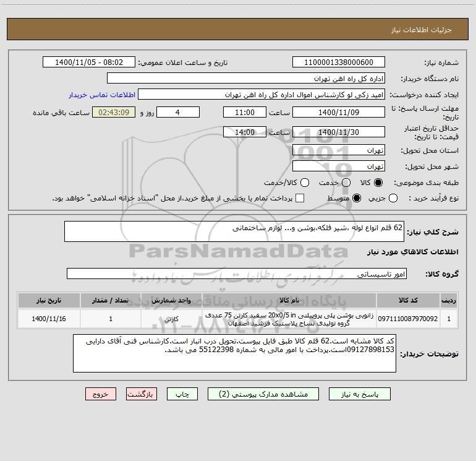The height and width of the screenshot is (461, 476).
Task: Choose the متوسط purchase type radio
Action: pos(357,199)
